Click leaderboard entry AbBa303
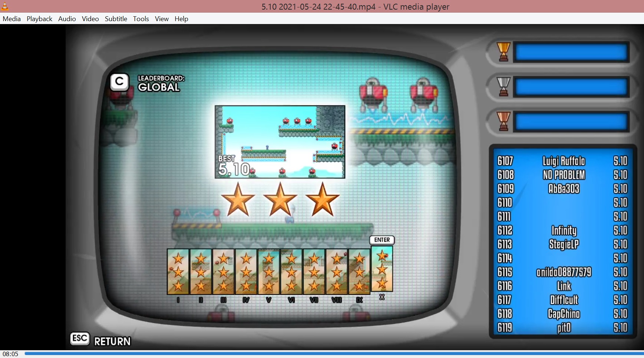Viewport: 644px width, 358px height. tap(564, 189)
